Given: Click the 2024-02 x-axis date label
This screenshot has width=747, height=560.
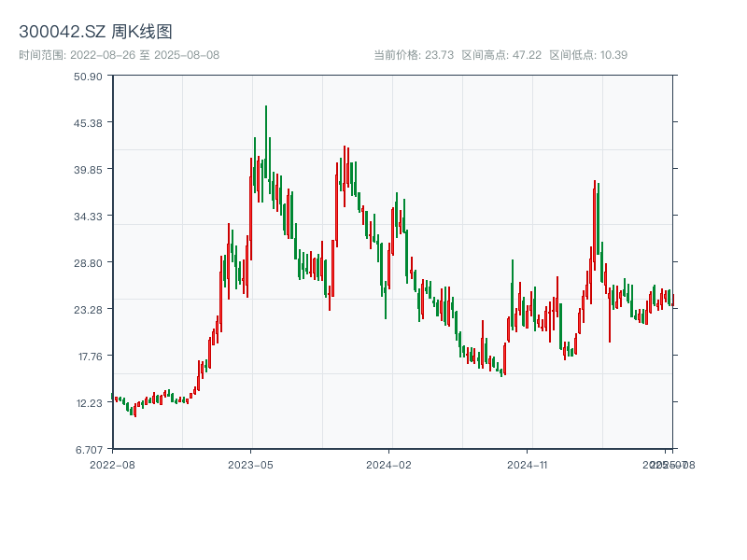Looking at the screenshot, I should pos(388,465).
